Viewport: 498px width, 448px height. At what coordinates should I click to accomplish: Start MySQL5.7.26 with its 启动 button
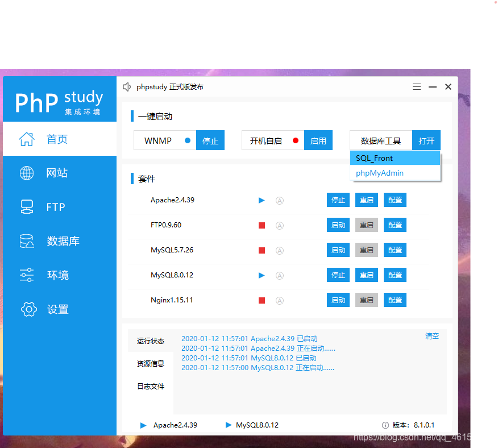pyautogui.click(x=338, y=250)
